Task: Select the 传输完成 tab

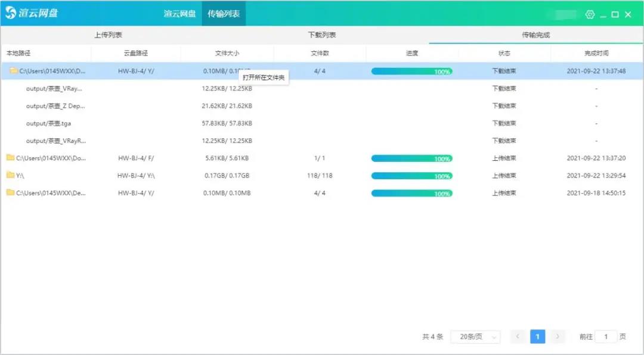Action: pyautogui.click(x=535, y=35)
